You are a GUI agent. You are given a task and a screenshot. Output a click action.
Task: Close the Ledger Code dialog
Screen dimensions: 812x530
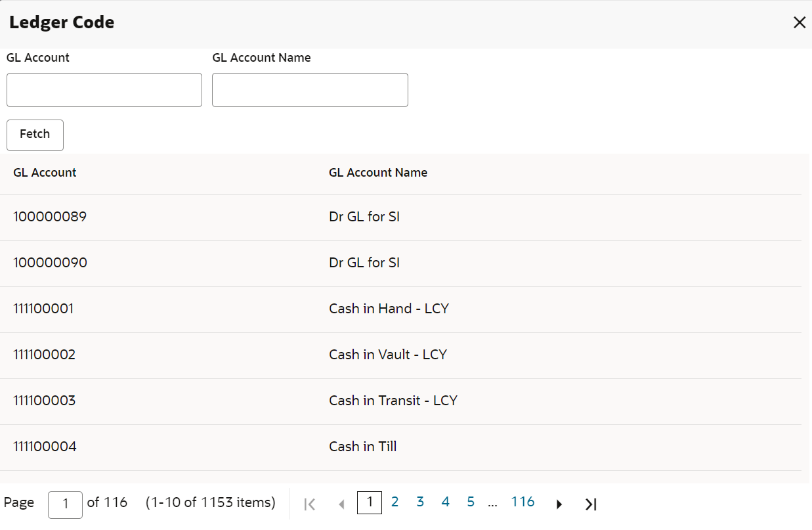click(799, 23)
